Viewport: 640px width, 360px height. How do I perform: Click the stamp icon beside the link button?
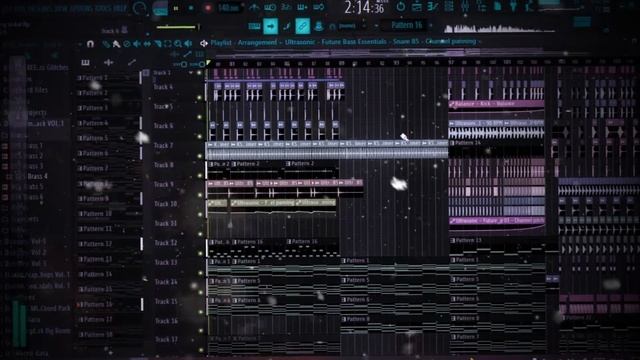(x=319, y=26)
